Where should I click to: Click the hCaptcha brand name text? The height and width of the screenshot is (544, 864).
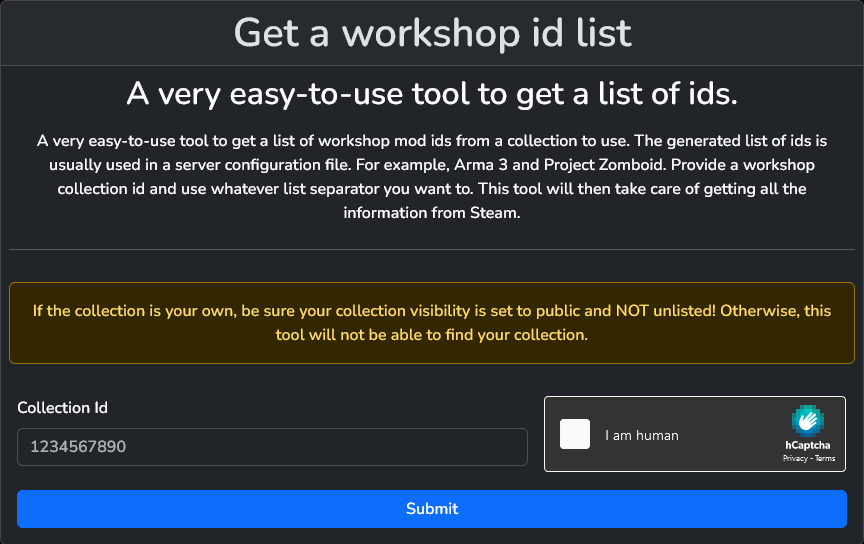click(808, 445)
